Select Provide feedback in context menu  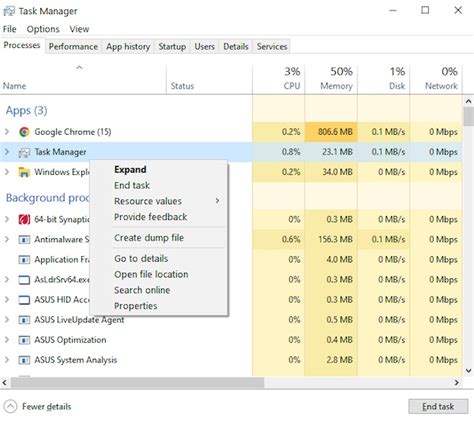click(x=159, y=217)
